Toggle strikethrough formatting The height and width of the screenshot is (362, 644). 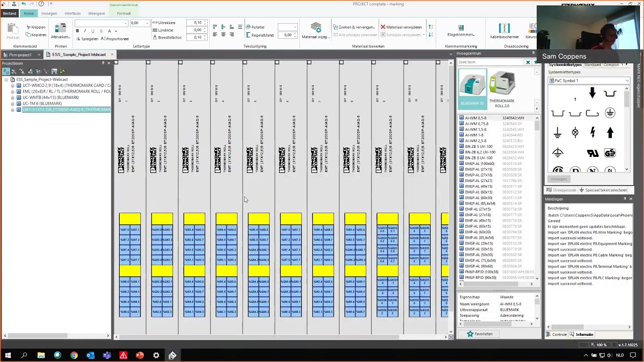pyautogui.click(x=101, y=31)
